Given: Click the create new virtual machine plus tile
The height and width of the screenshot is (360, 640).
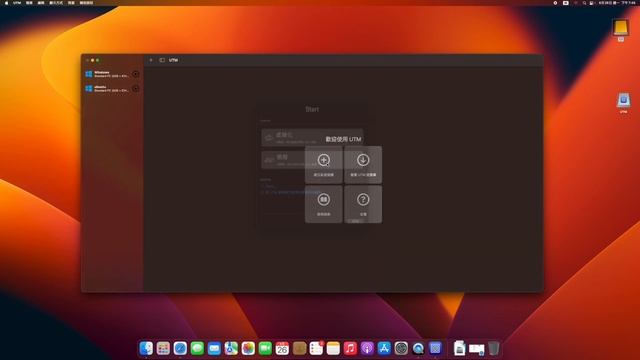Looking at the screenshot, I should [x=324, y=164].
